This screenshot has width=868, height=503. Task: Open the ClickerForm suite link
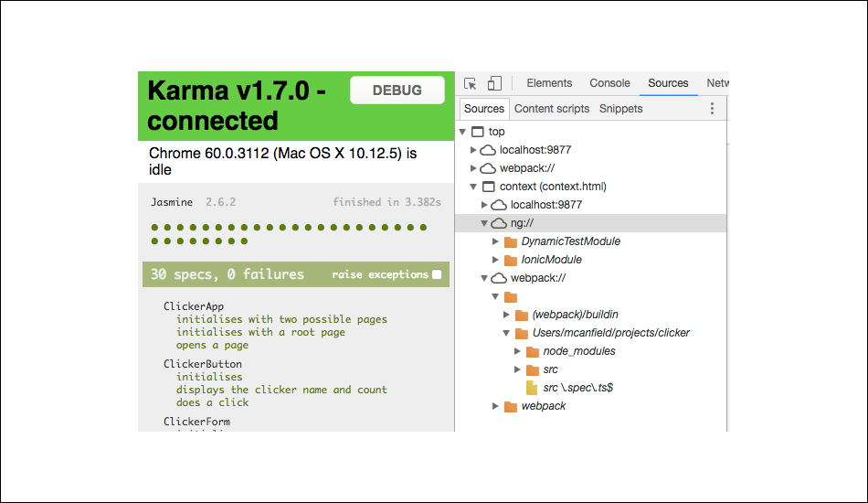196,422
